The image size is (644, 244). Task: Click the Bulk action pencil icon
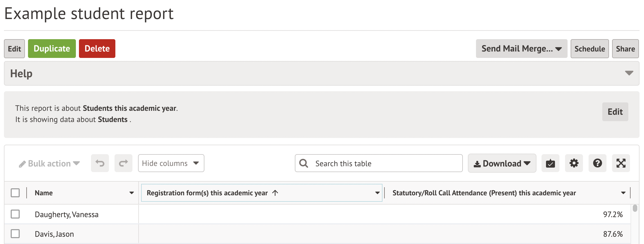click(x=22, y=164)
